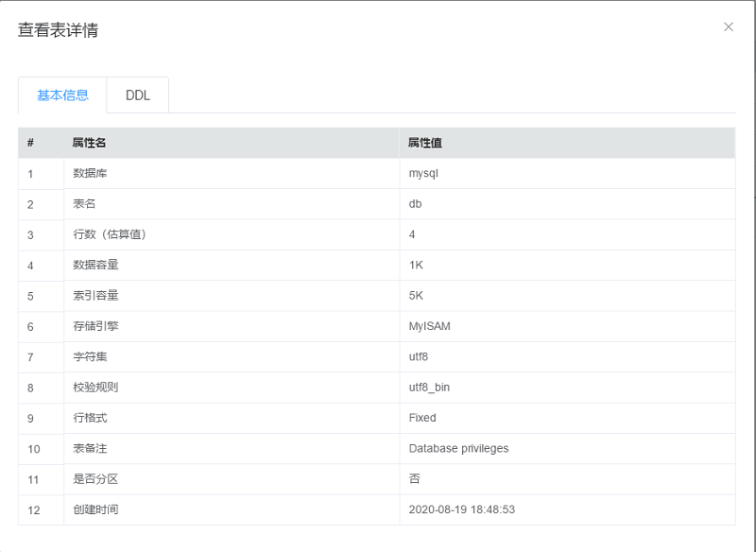The image size is (756, 552).
Task: Click the 属性名 column header
Action: point(232,143)
